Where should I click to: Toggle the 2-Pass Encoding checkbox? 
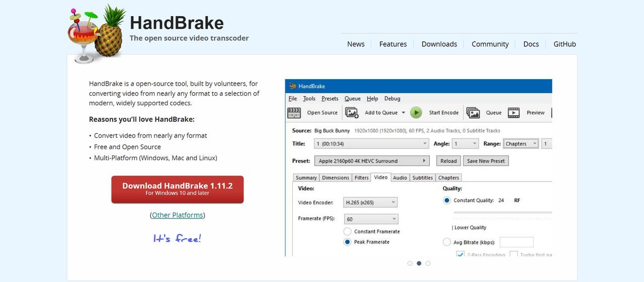[x=460, y=254]
